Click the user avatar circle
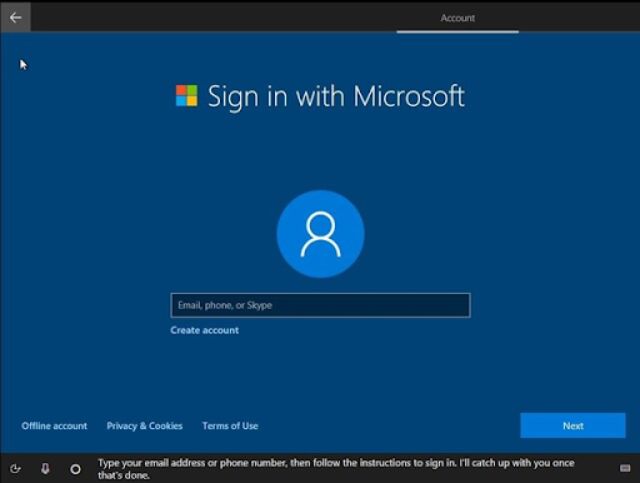Image resolution: width=640 pixels, height=483 pixels. [320, 234]
